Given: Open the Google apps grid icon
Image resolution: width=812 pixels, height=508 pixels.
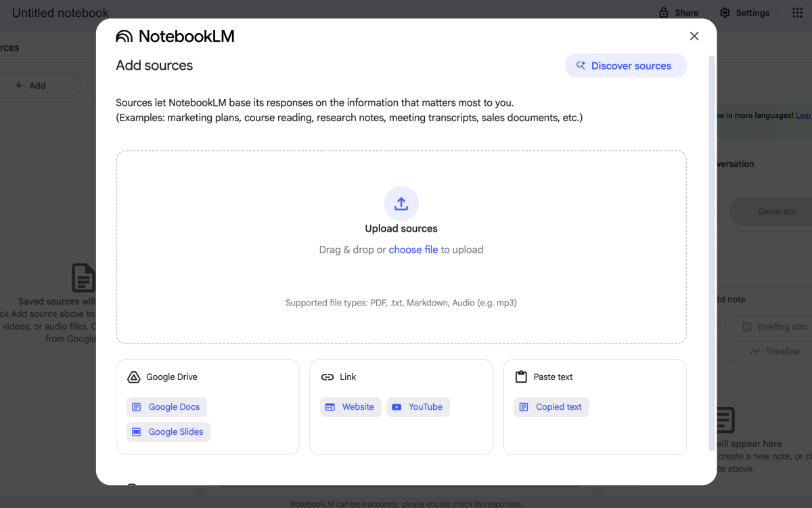Looking at the screenshot, I should click(x=797, y=13).
